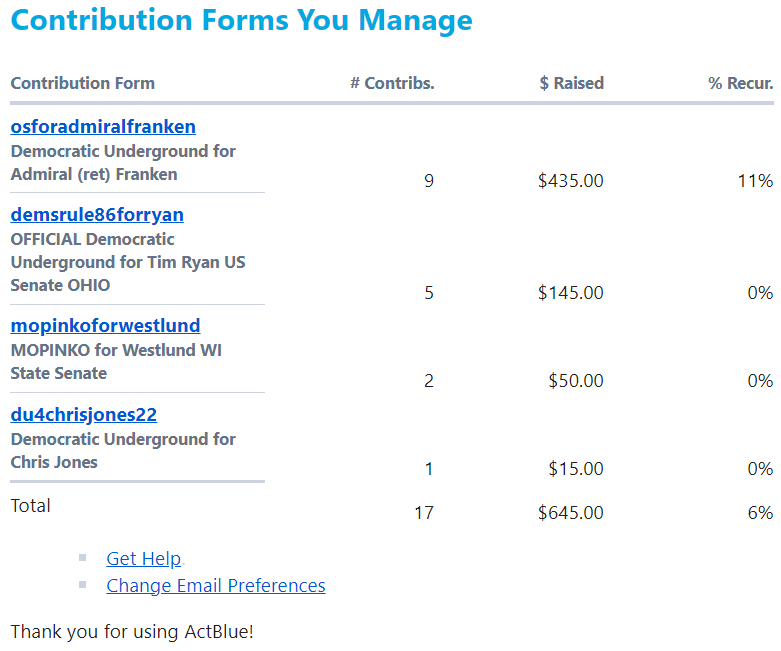781x651 pixels.
Task: Click the Get Help link
Action: coord(144,558)
